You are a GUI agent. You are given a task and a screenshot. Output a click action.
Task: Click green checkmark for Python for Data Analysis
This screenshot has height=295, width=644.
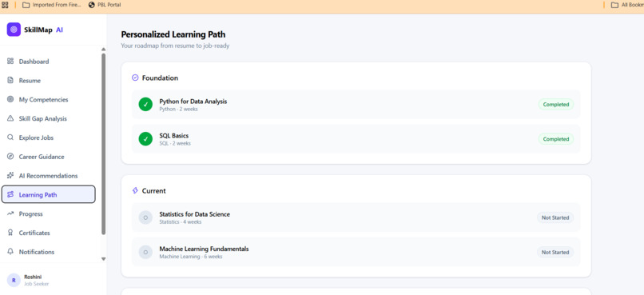pos(145,105)
